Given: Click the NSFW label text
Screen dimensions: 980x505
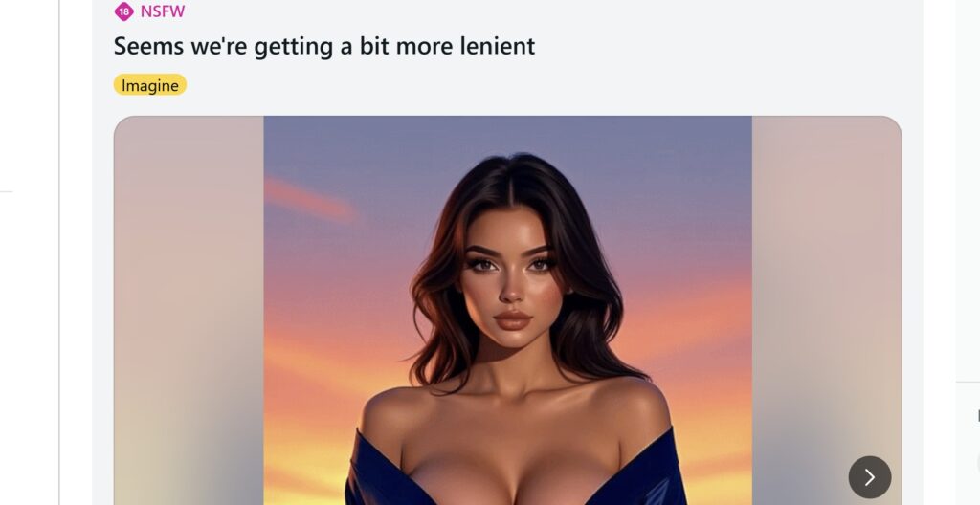Looking at the screenshot, I should coord(163,11).
